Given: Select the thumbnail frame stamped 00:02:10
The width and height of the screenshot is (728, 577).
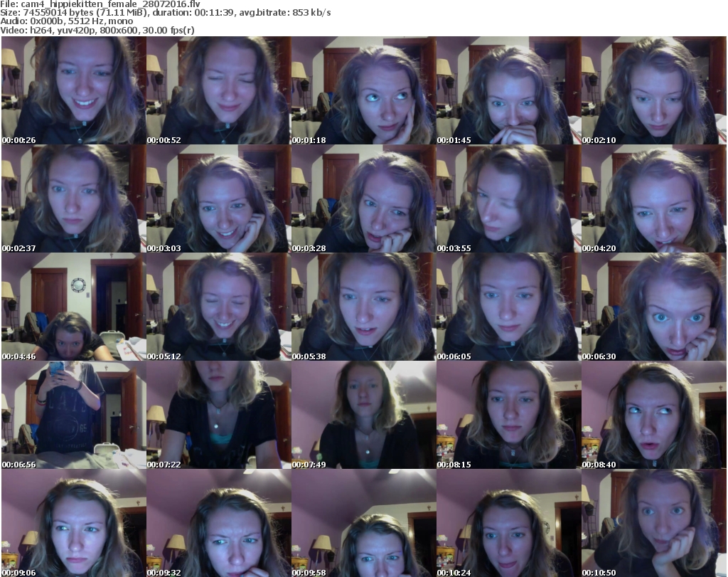Looking at the screenshot, I should [654, 90].
